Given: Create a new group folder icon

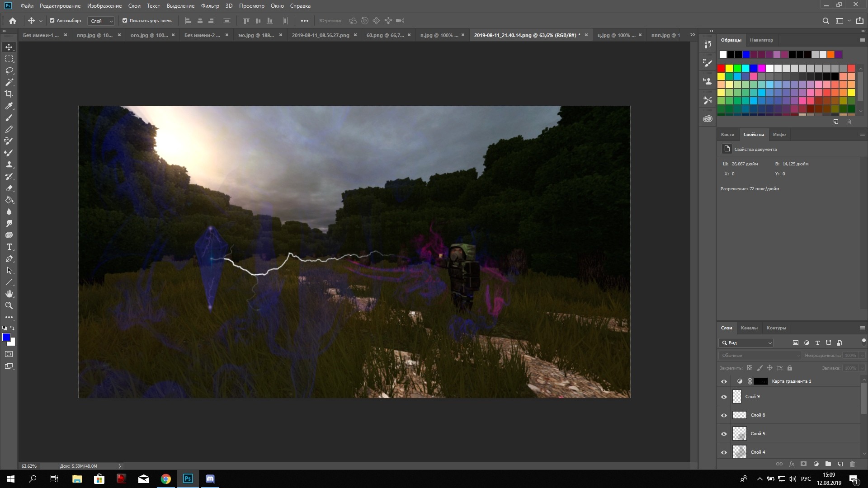Looking at the screenshot, I should tap(828, 464).
